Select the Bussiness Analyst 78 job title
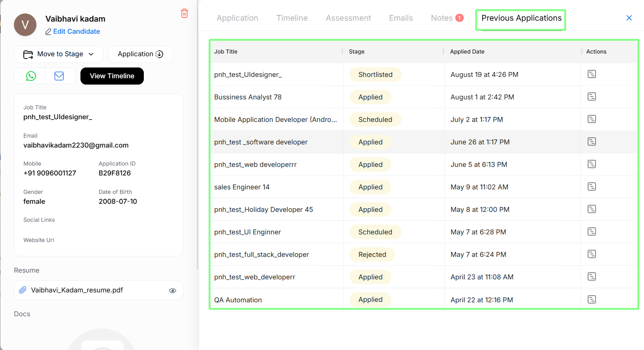This screenshot has height=350, width=644. point(248,97)
